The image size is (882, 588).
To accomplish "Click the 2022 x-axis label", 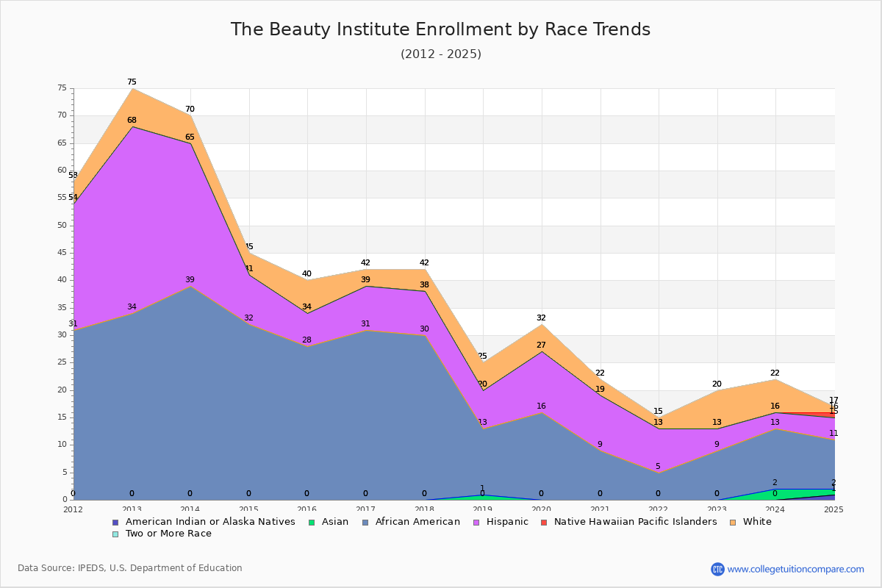I will (658, 509).
